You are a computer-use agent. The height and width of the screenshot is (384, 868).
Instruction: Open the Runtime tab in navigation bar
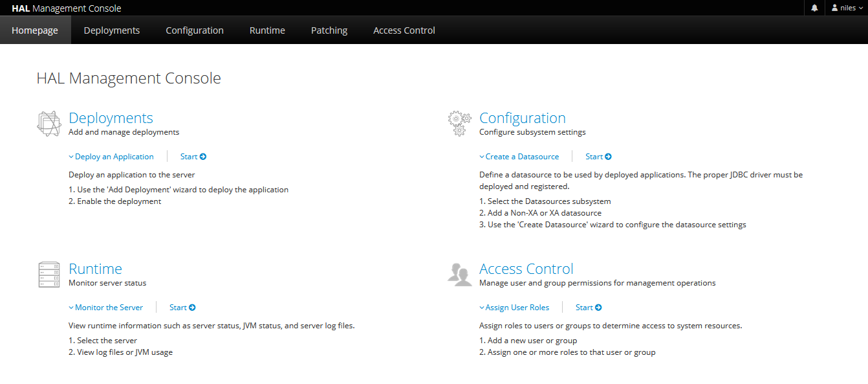[267, 30]
